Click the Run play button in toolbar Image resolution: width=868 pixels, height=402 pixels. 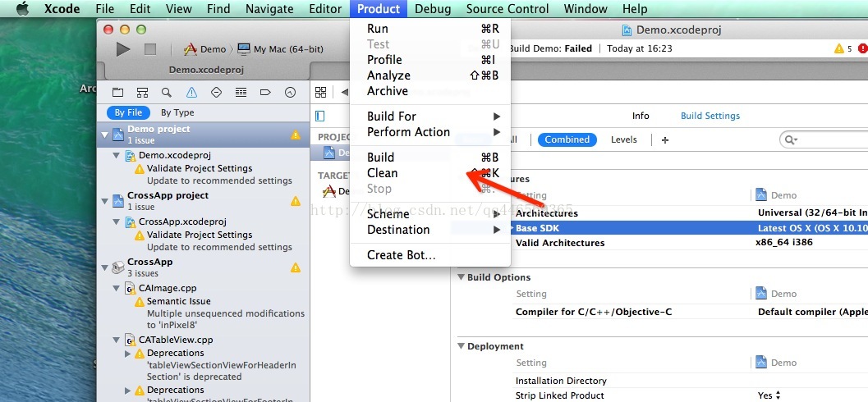point(123,49)
